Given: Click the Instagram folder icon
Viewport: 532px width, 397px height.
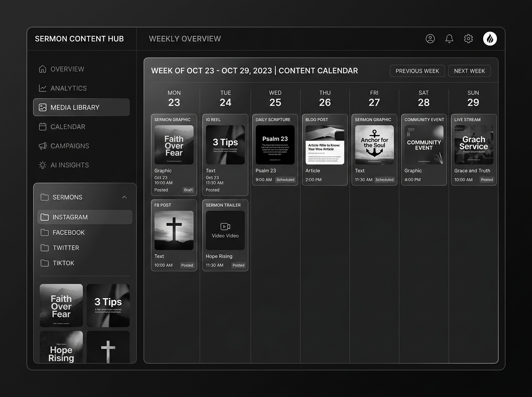Looking at the screenshot, I should 44,217.
